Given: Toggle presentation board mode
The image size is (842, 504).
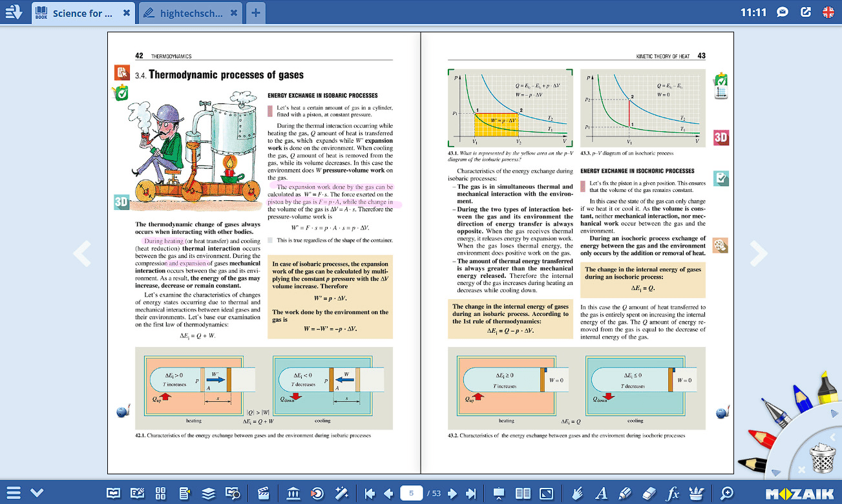Looking at the screenshot, I should point(499,493).
